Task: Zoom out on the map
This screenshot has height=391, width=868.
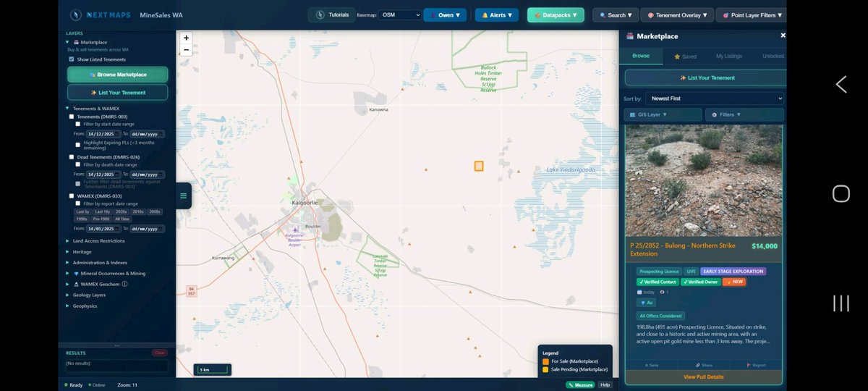Action: pos(187,50)
